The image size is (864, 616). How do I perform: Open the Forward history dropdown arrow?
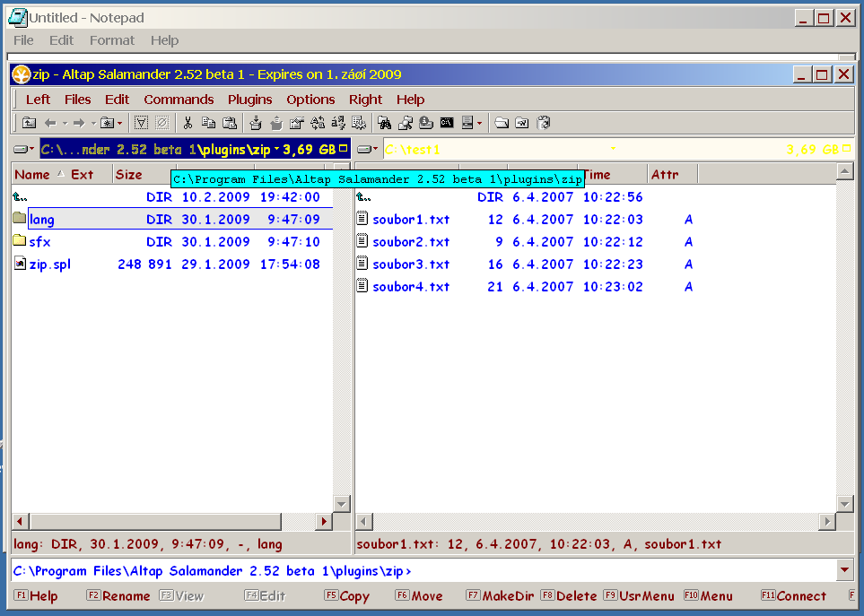(x=93, y=124)
